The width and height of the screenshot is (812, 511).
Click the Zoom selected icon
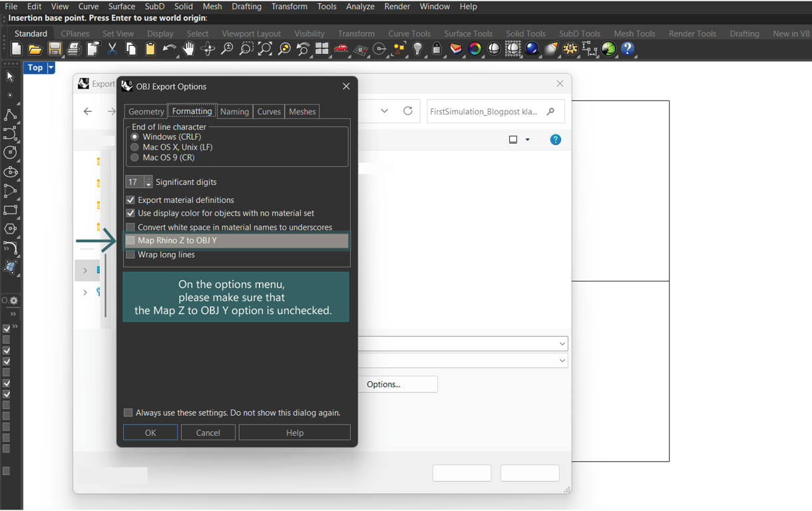tap(284, 49)
